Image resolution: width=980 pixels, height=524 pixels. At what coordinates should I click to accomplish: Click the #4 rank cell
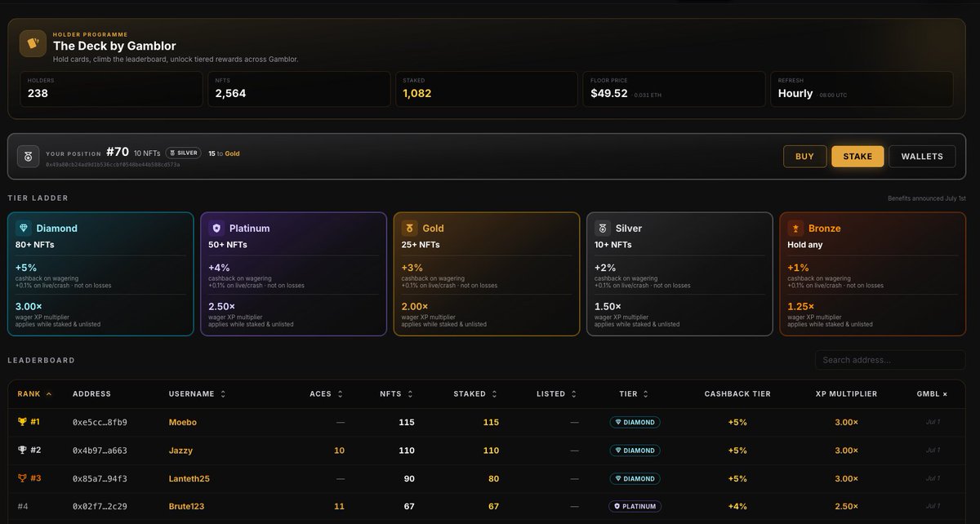(x=23, y=506)
